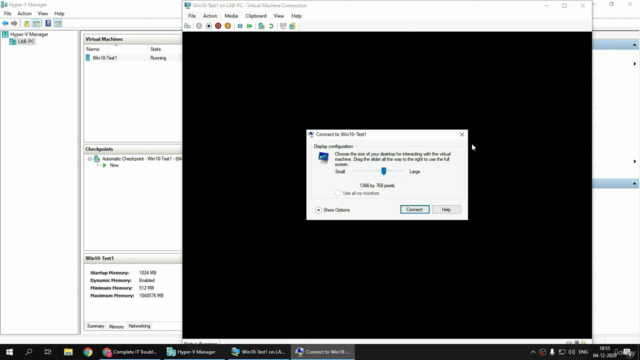
Task: Revert the VM with the green undo arrow
Action: tap(271, 26)
